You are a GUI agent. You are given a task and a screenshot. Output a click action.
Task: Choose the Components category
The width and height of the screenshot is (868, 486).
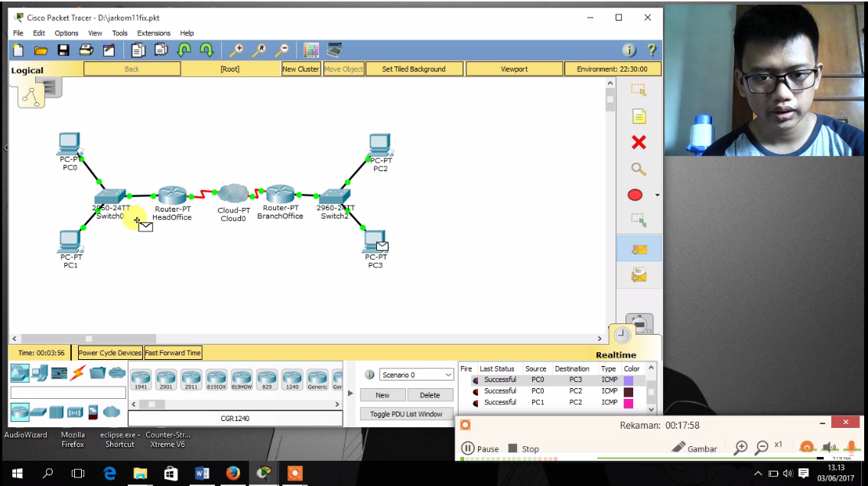pyautogui.click(x=59, y=373)
